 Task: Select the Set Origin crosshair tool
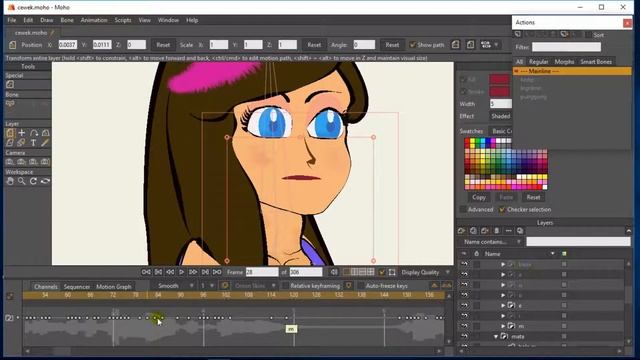pos(22,133)
